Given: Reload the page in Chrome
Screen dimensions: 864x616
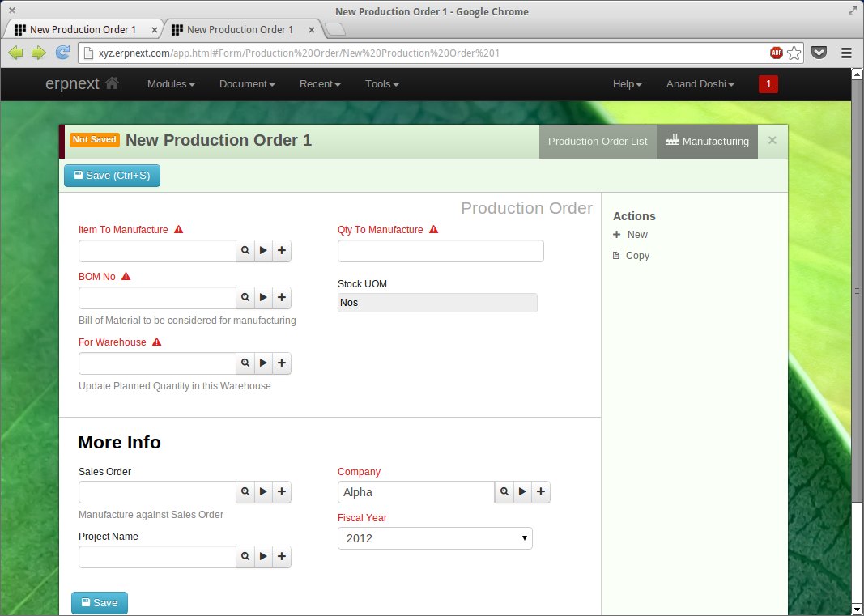Looking at the screenshot, I should point(62,53).
